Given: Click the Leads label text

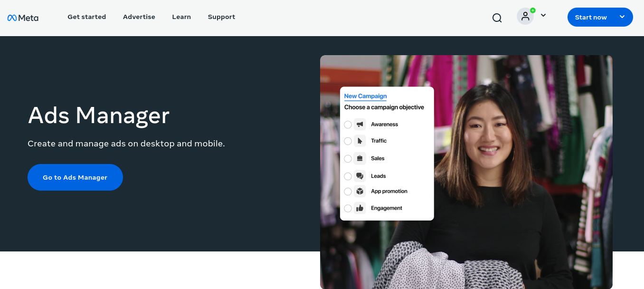Looking at the screenshot, I should [x=378, y=176].
